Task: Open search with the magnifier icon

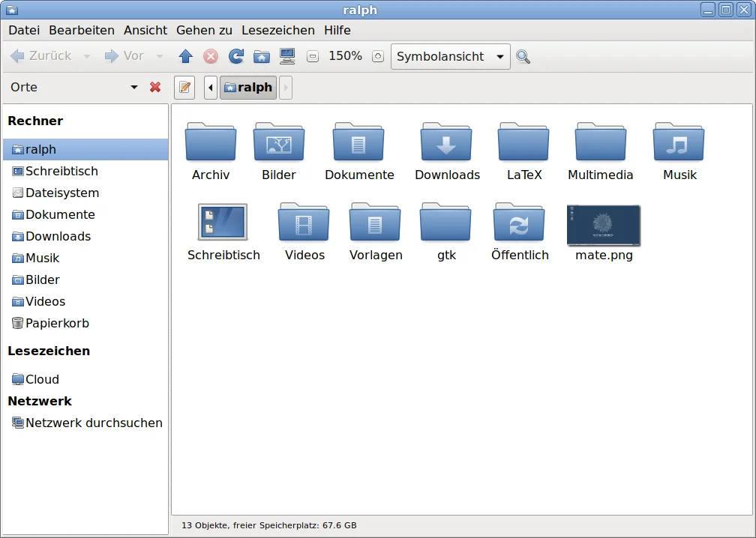Action: pyautogui.click(x=523, y=55)
